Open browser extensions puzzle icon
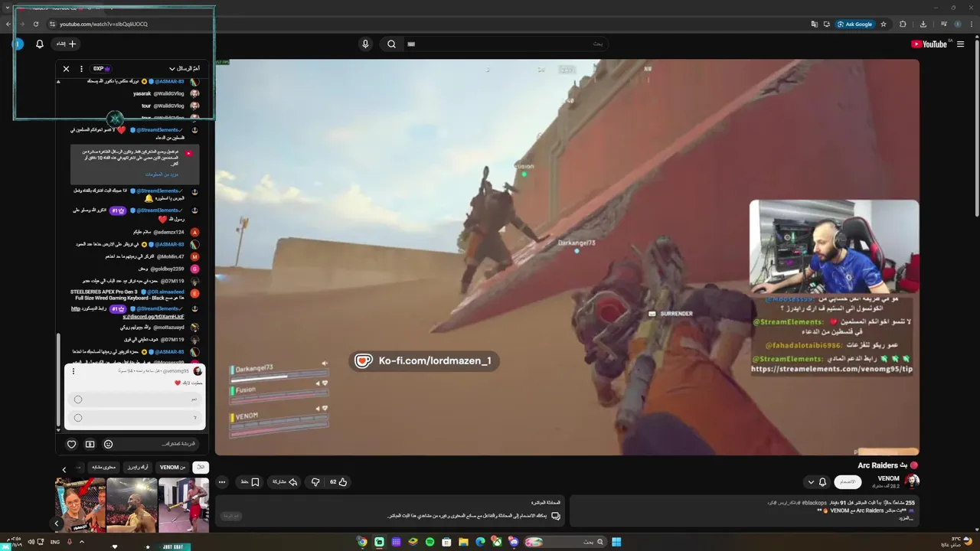980x551 pixels. (x=903, y=24)
